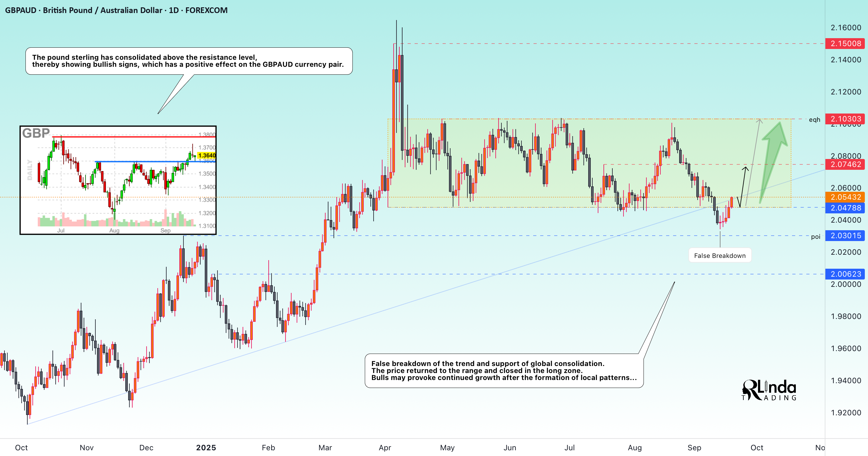Image resolution: width=868 pixels, height=456 pixels.
Task: Click the blue 2.03015 price label
Action: point(845,236)
